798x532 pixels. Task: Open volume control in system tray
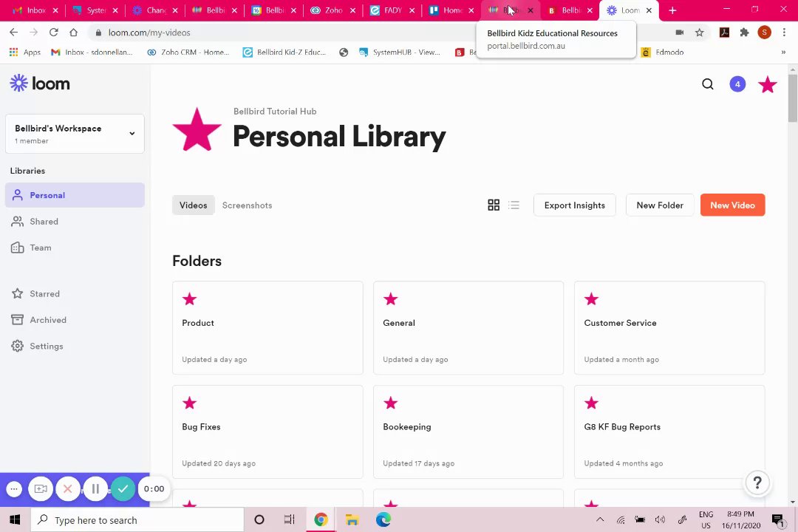pyautogui.click(x=660, y=519)
